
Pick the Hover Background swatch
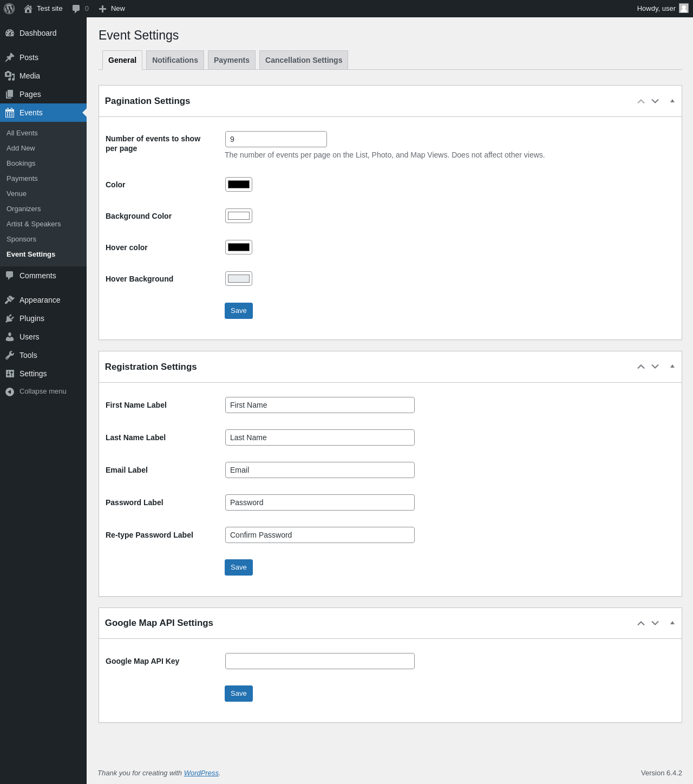239,278
